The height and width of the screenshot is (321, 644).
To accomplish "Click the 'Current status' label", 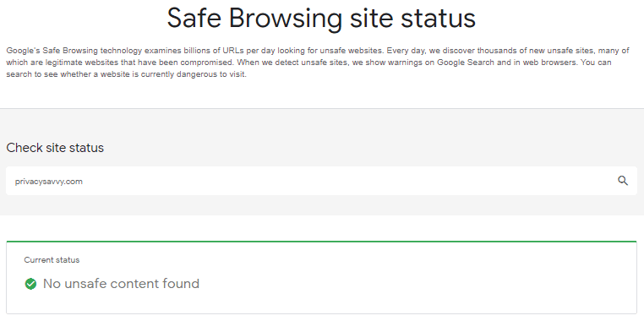I will tap(52, 260).
